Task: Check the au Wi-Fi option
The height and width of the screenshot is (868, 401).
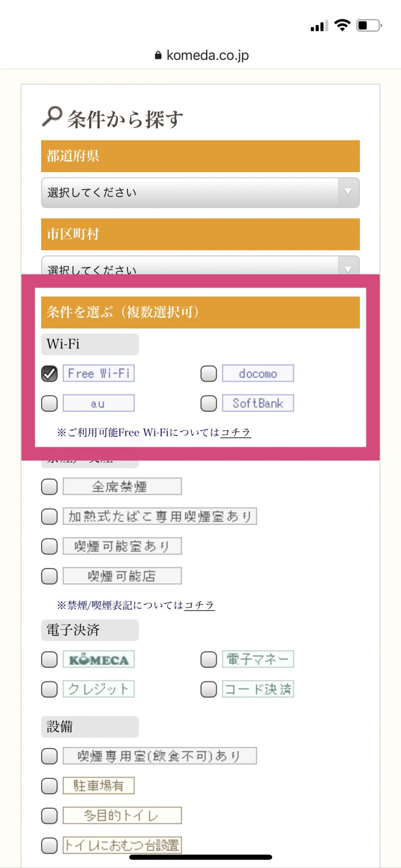Action: [49, 403]
